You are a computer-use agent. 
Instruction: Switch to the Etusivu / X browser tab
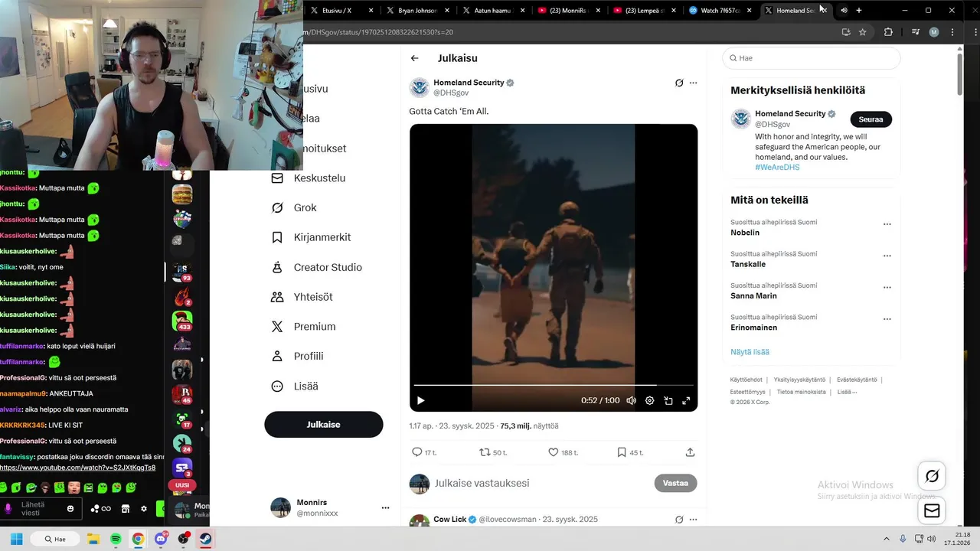tap(341, 11)
